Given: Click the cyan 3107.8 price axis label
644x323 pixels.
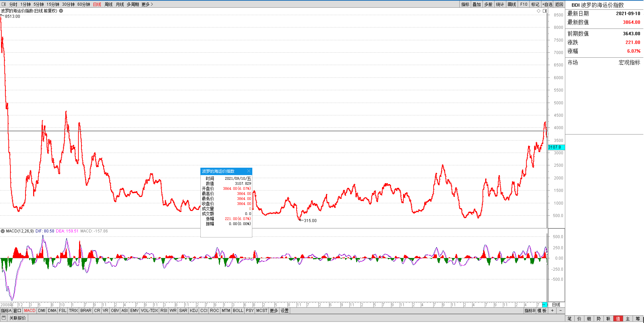Looking at the screenshot, I should pyautogui.click(x=556, y=147).
